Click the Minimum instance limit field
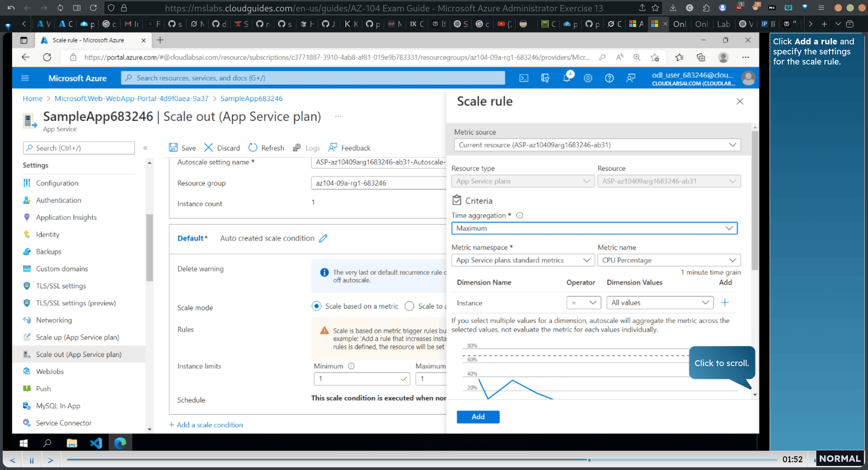 click(362, 379)
